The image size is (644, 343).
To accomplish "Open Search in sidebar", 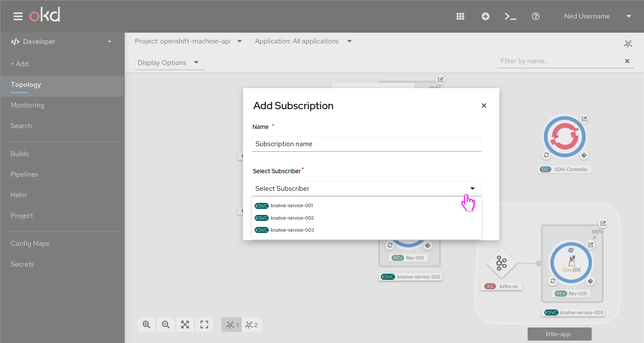I will [21, 126].
